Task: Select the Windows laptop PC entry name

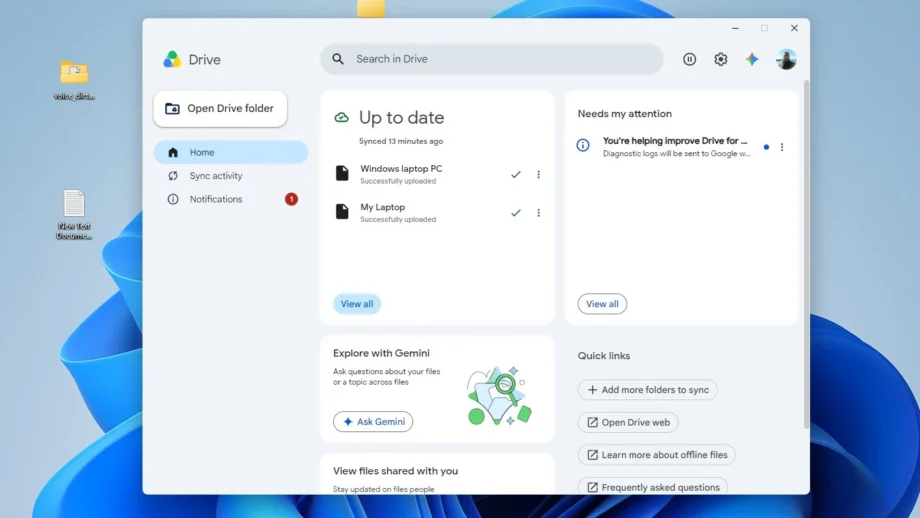Action: pos(401,168)
